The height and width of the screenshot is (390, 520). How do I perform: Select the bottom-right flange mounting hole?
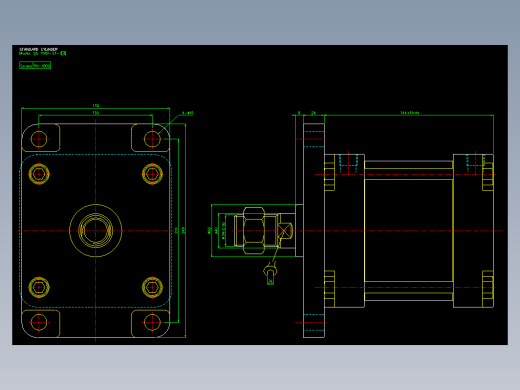[x=152, y=322]
